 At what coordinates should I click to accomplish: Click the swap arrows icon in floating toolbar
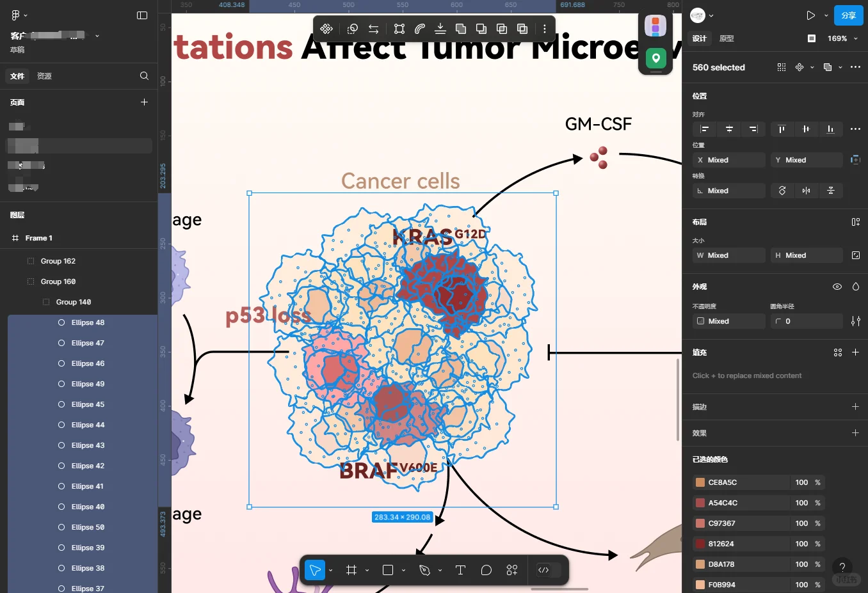(374, 29)
